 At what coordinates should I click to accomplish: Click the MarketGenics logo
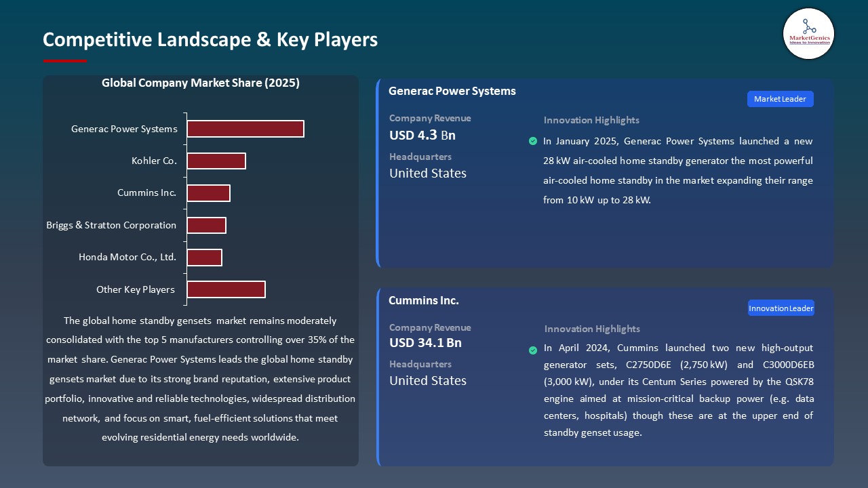pos(808,33)
